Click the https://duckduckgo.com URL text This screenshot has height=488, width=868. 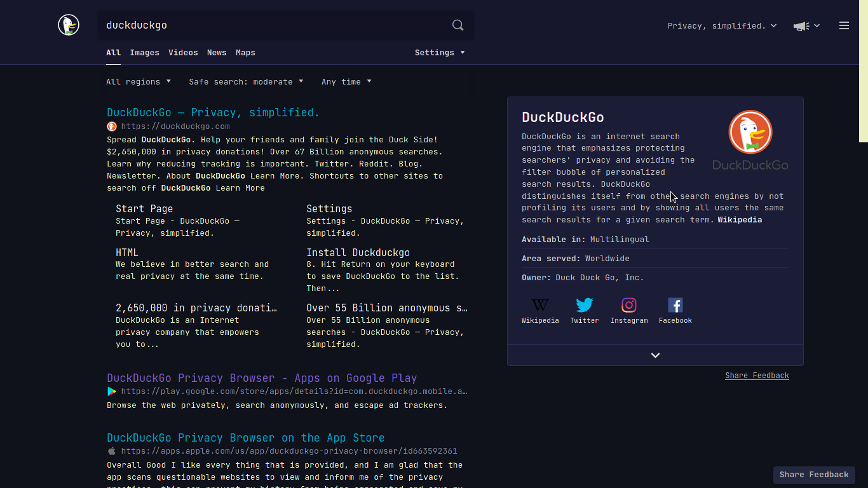click(x=175, y=126)
